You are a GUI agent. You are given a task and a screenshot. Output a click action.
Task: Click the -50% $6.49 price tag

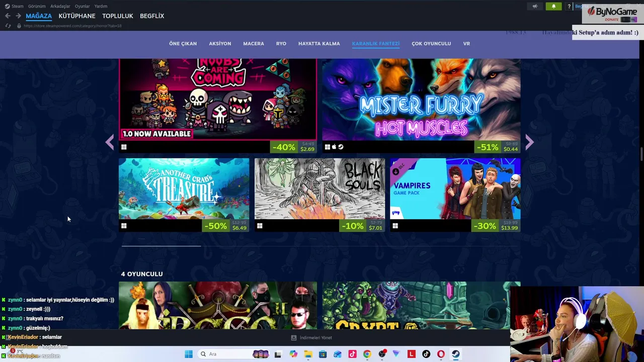point(225,226)
